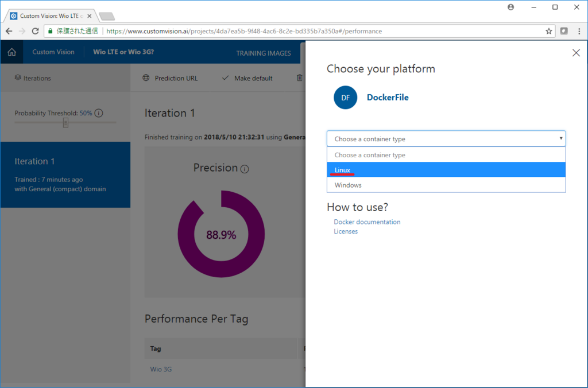Screen dimensions: 588x388
Task: Bookmark this page with the star icon
Action: (x=548, y=31)
